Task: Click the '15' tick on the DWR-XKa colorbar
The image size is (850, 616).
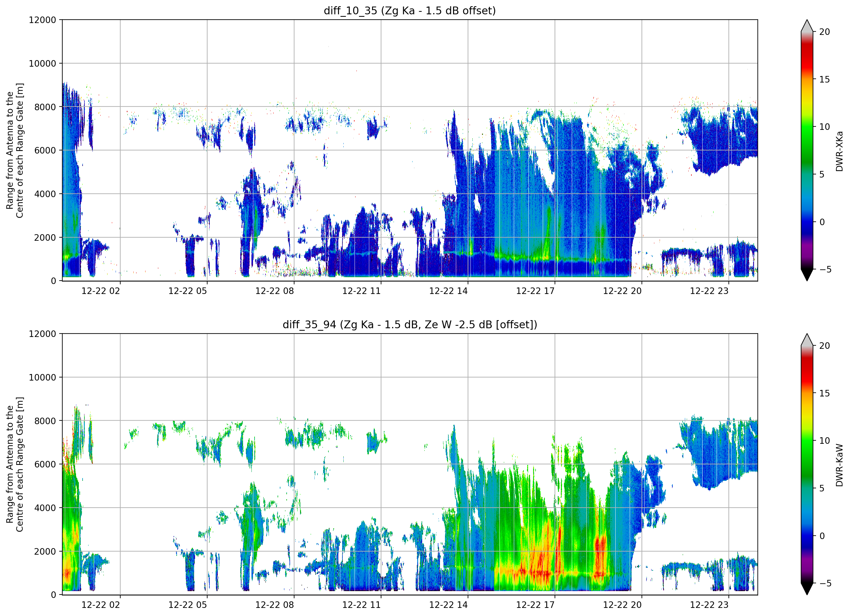Action: [x=824, y=79]
